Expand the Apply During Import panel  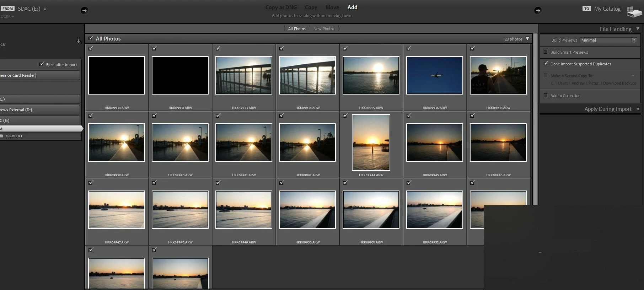tap(638, 109)
